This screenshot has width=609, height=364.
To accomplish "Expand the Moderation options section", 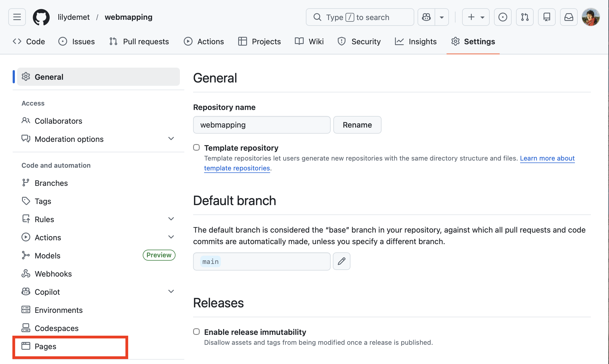I will point(171,139).
